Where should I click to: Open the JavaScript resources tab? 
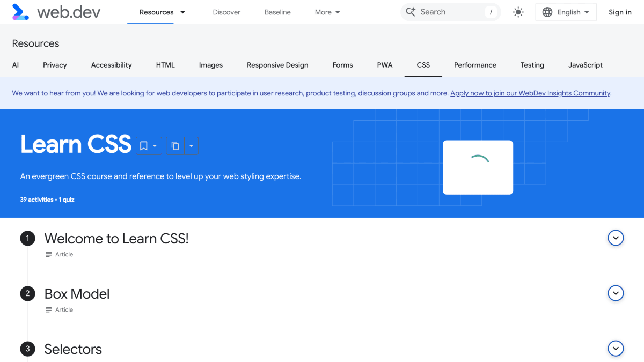coord(586,65)
